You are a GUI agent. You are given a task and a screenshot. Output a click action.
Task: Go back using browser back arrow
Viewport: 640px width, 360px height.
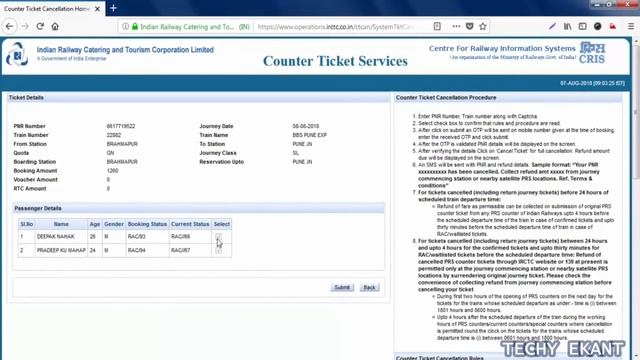(9, 27)
